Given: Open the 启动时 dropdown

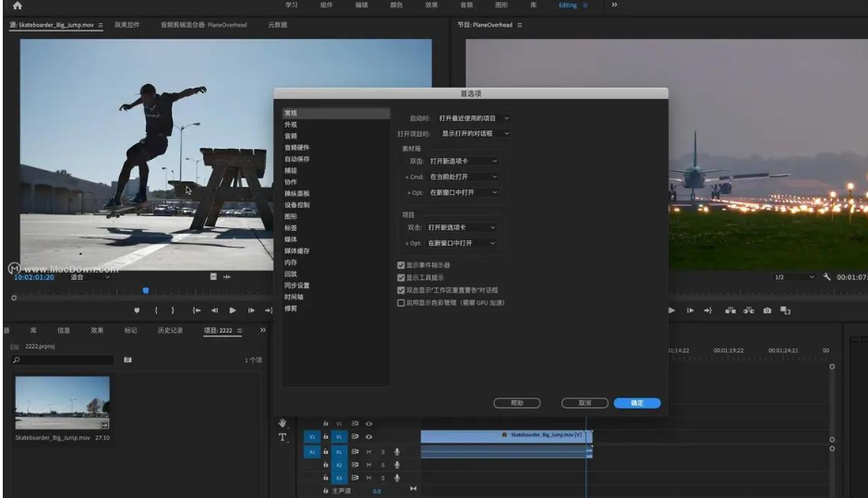Looking at the screenshot, I should 474,118.
